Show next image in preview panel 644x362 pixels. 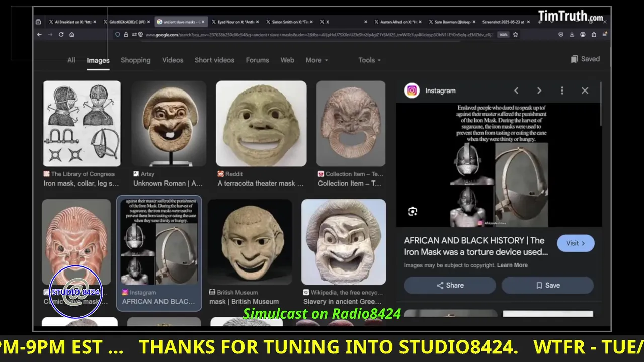(539, 90)
